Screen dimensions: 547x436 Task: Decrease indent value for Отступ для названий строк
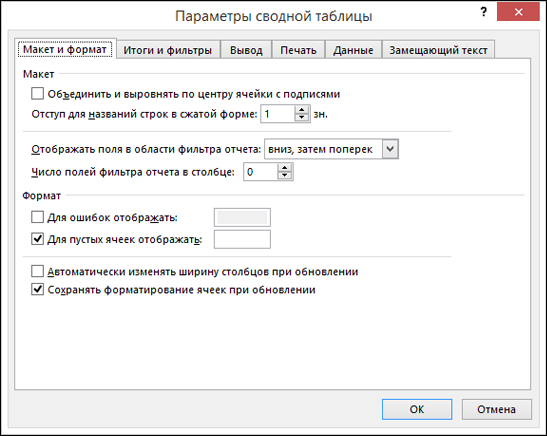[302, 118]
